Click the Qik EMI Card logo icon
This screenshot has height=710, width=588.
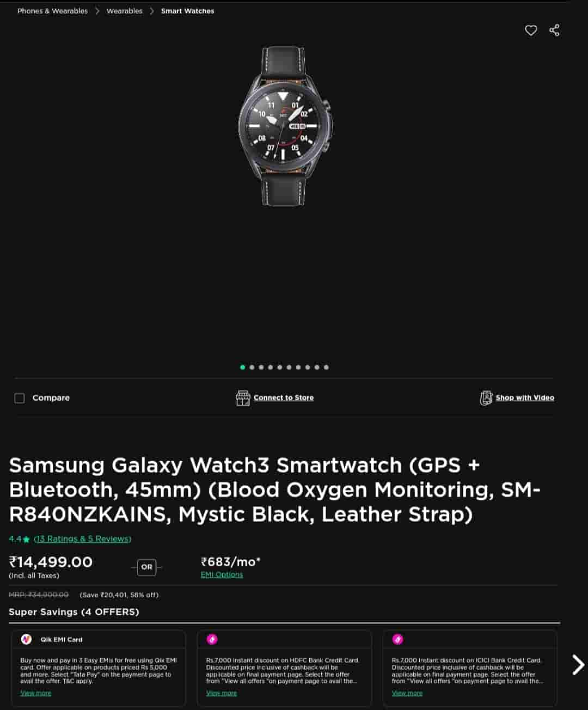[x=26, y=639]
